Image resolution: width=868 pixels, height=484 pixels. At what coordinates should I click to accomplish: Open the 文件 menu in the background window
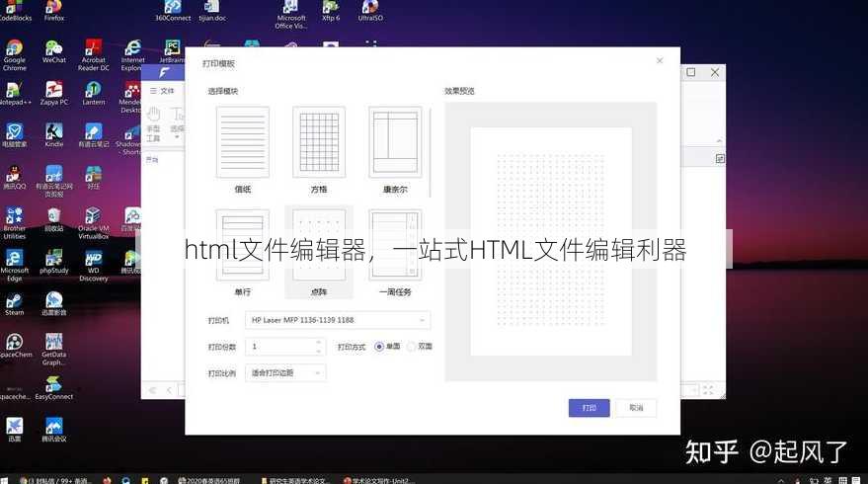163,91
